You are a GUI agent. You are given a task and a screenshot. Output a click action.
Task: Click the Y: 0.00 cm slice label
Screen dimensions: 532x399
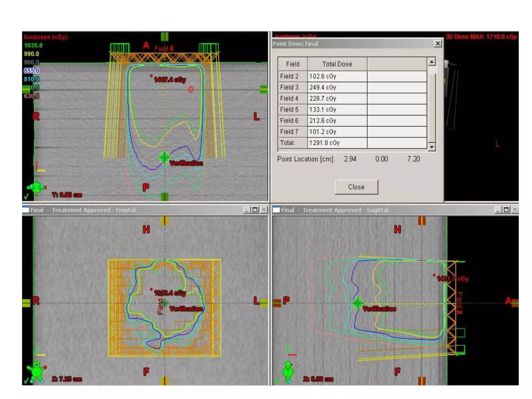click(x=67, y=195)
